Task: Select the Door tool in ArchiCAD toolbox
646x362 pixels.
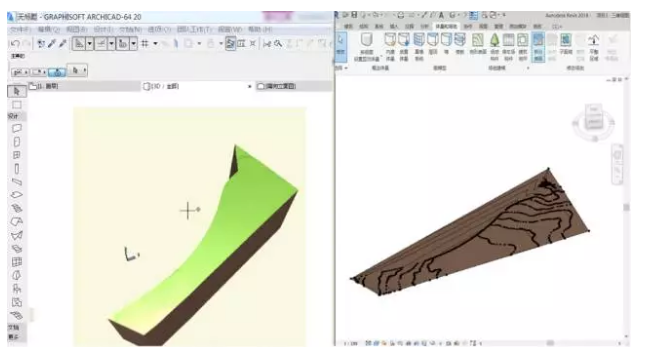Action: pos(16,142)
